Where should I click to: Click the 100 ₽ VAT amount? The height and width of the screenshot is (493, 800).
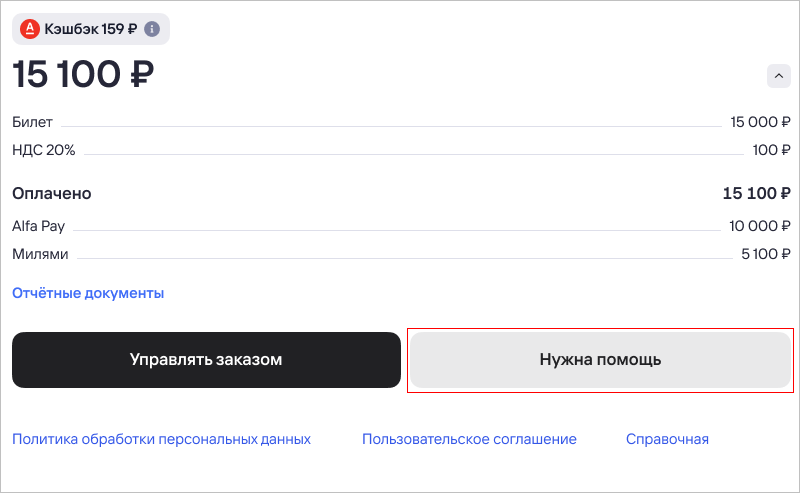point(771,150)
